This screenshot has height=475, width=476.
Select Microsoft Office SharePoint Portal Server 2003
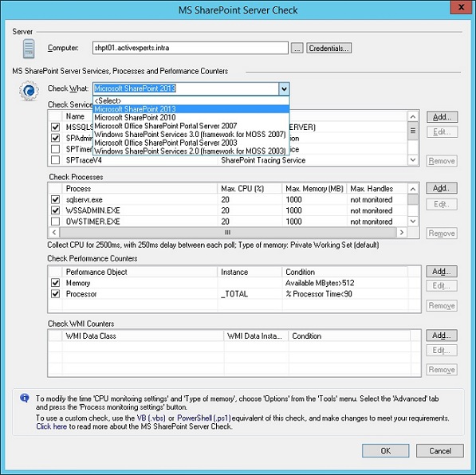(191, 143)
